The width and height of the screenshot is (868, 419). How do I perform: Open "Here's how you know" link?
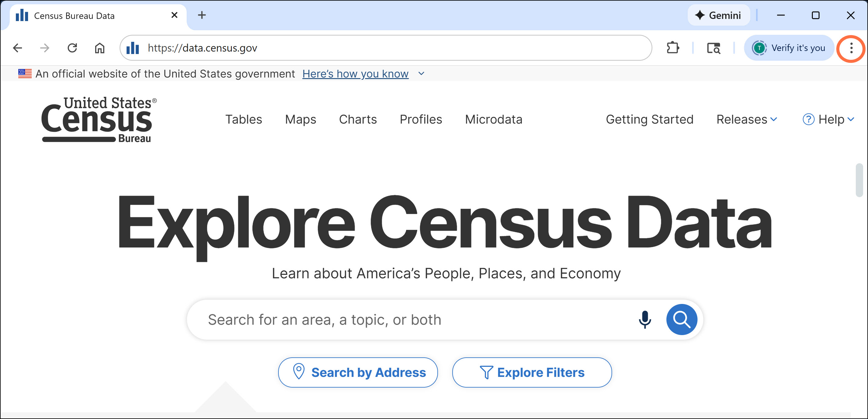355,74
